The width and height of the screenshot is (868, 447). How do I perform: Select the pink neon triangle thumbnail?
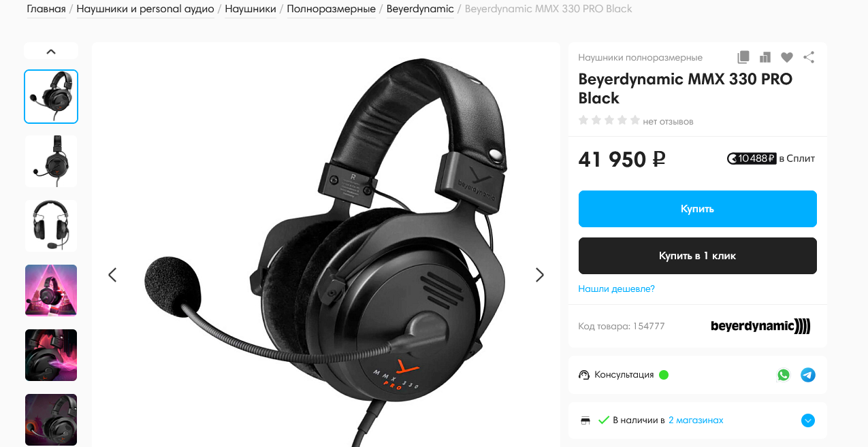tap(51, 291)
